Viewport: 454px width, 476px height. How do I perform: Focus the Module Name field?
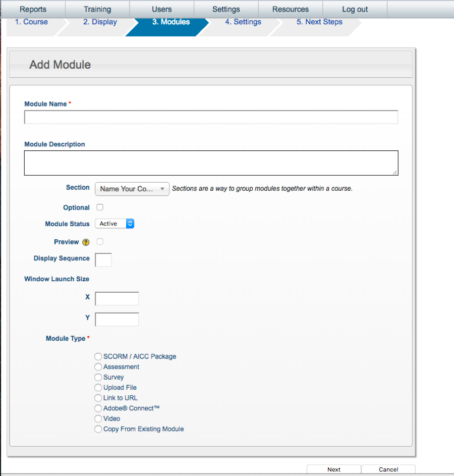211,117
